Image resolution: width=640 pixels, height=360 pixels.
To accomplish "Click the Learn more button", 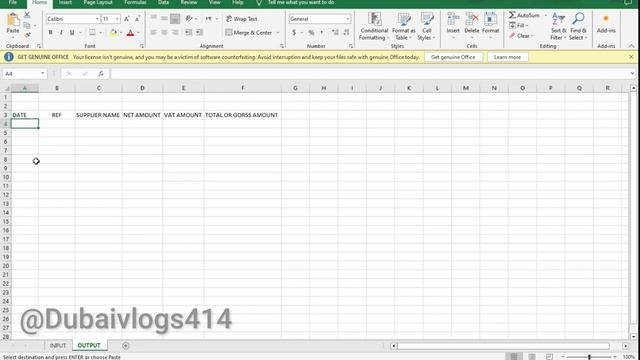I will (x=507, y=57).
